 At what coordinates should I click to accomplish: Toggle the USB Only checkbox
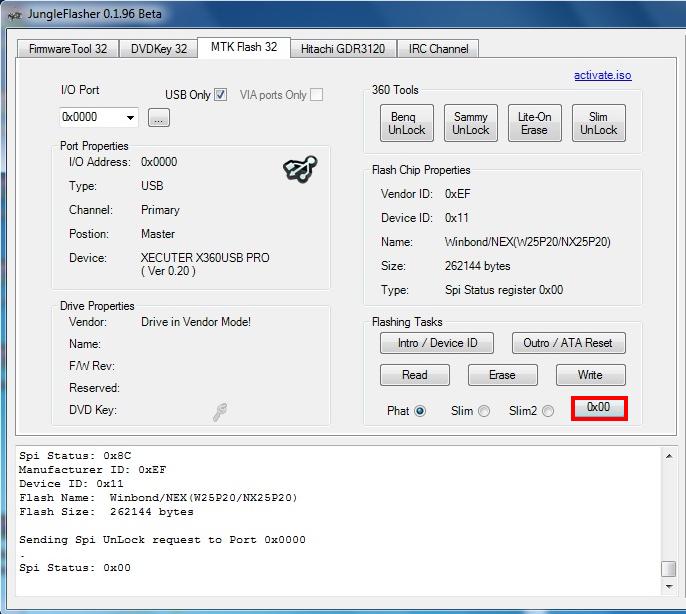coord(220,95)
